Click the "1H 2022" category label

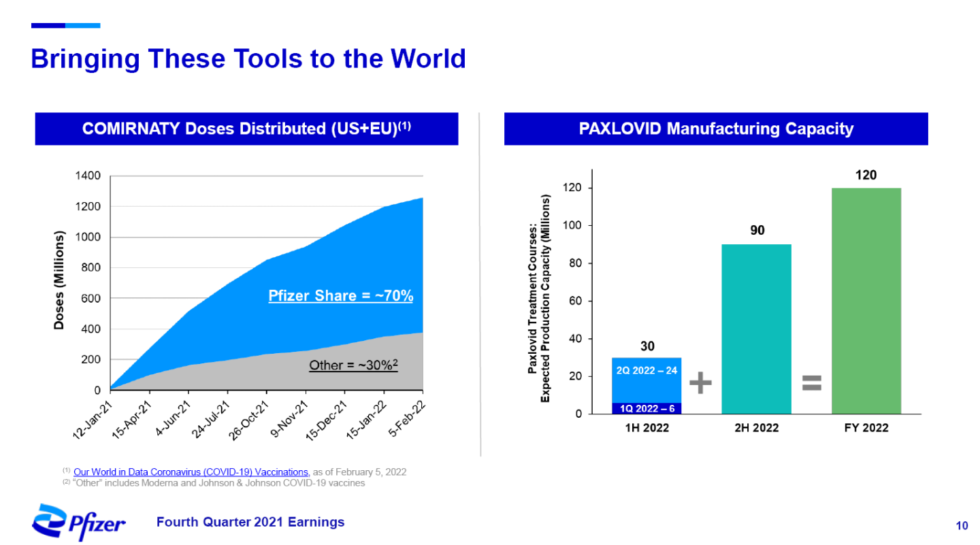coord(647,428)
